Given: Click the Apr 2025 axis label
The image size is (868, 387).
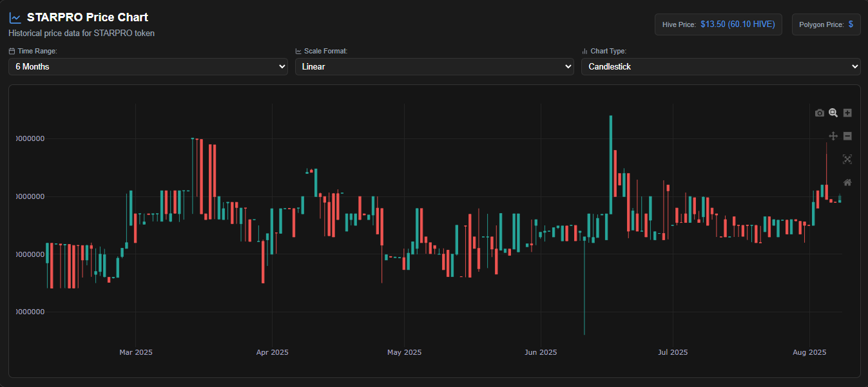Looking at the screenshot, I should pos(272,352).
